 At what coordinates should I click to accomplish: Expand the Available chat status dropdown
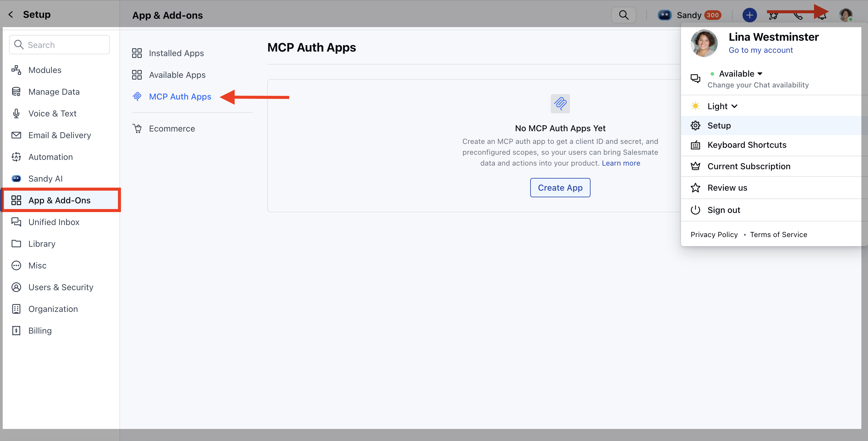pyautogui.click(x=740, y=73)
